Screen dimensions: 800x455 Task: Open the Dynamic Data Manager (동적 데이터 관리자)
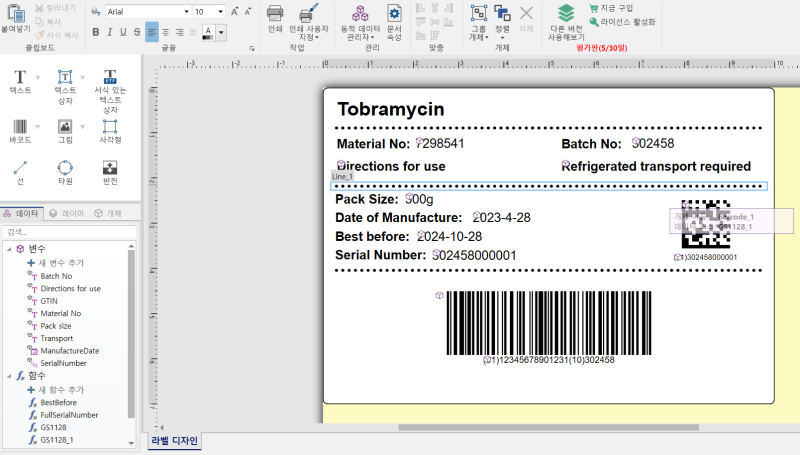[x=360, y=22]
